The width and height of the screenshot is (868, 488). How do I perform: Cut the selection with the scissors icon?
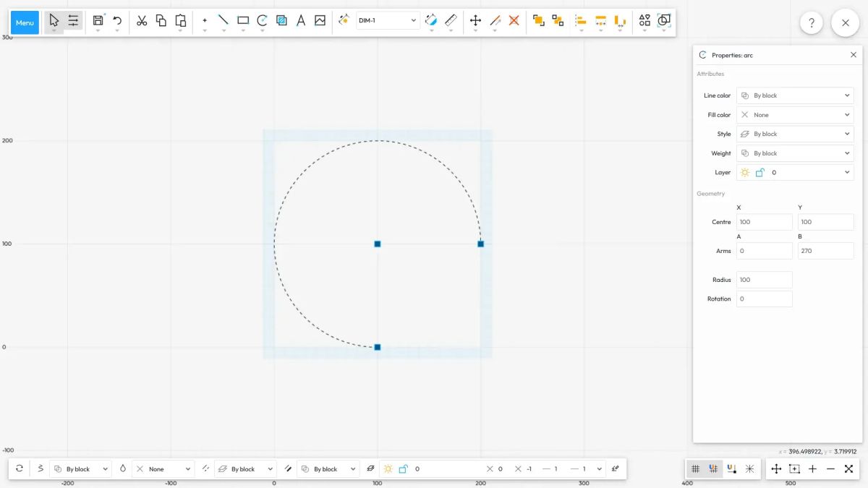pos(142,20)
